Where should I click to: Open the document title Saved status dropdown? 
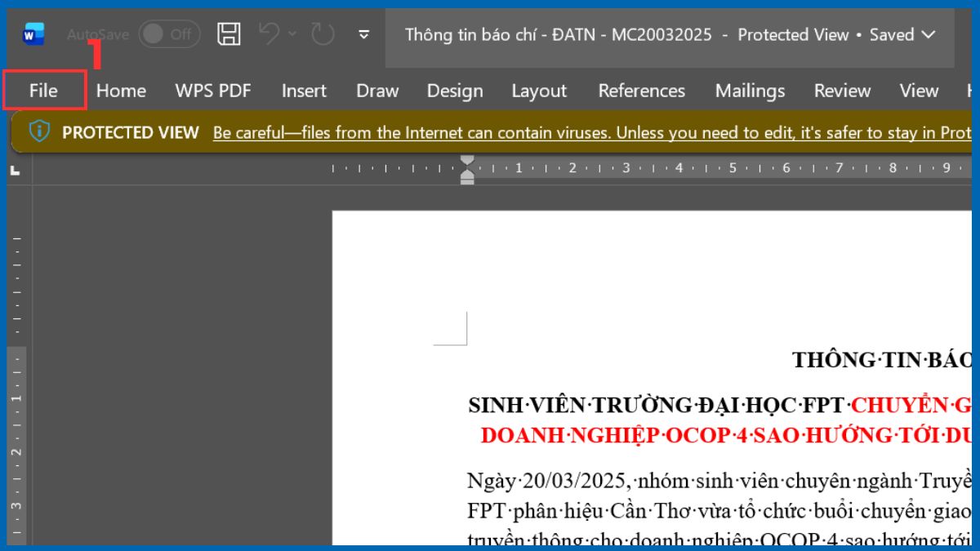[x=929, y=35]
